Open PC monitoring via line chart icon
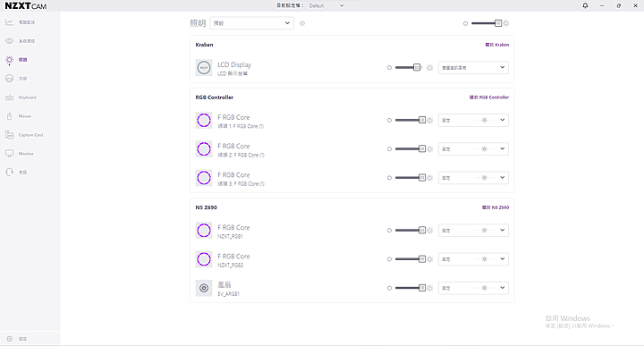Image resolution: width=644 pixels, height=346 pixels. click(x=10, y=22)
